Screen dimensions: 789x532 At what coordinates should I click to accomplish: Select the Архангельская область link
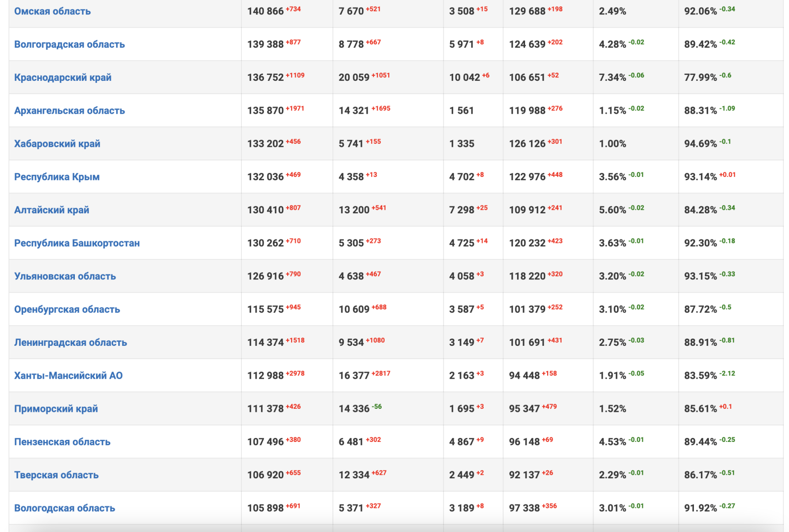(69, 111)
